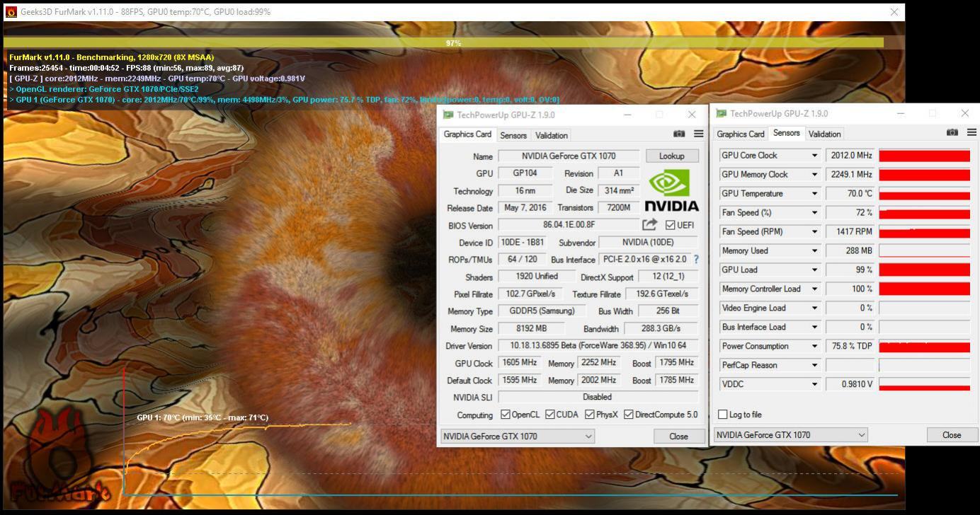Click the BIOS Version field 86.04.1E.00.8F
The width and height of the screenshot is (980, 515).
[x=569, y=225]
